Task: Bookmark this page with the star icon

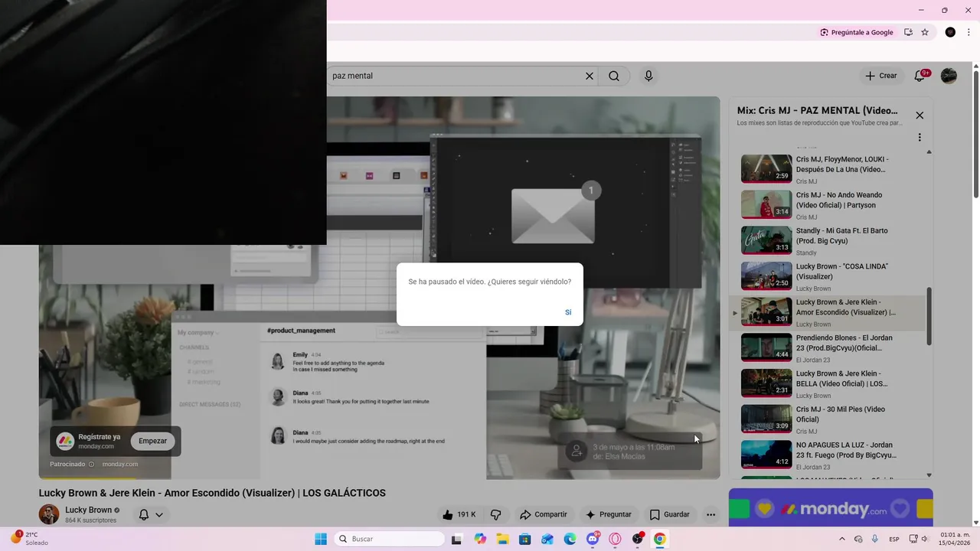Action: tap(925, 32)
